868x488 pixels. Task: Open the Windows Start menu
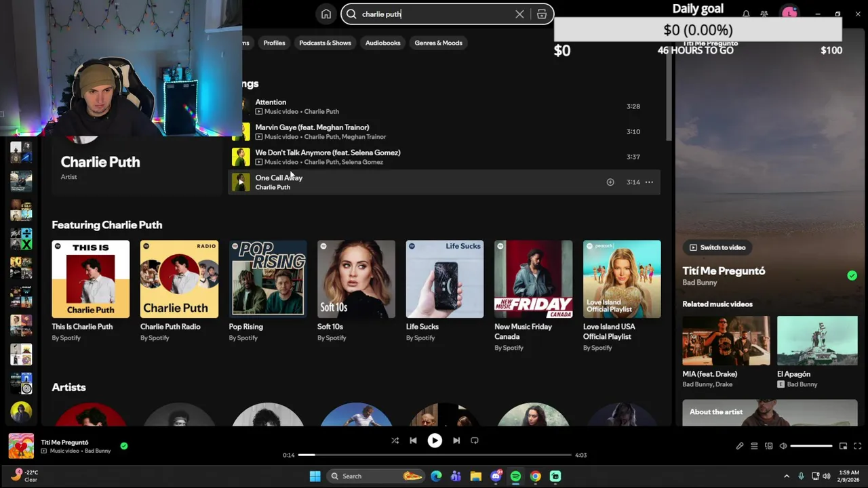pos(315,476)
